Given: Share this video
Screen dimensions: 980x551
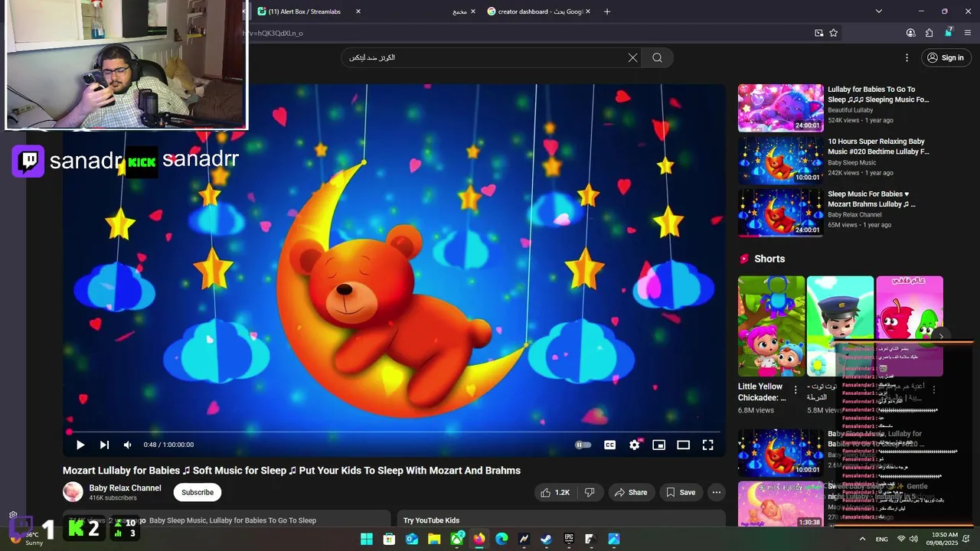Looking at the screenshot, I should click(x=631, y=492).
